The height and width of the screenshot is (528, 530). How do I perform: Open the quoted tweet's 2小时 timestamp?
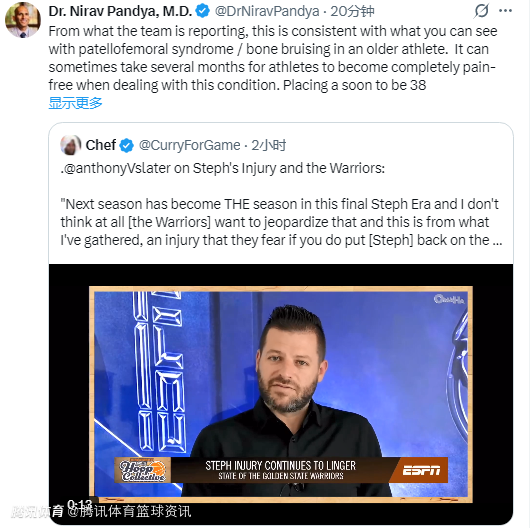pyautogui.click(x=268, y=145)
